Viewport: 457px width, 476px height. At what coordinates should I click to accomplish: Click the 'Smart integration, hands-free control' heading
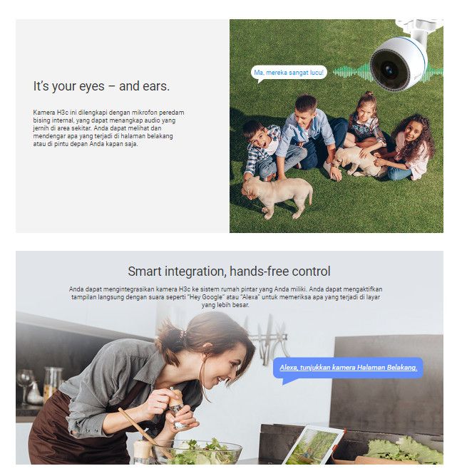click(x=229, y=271)
